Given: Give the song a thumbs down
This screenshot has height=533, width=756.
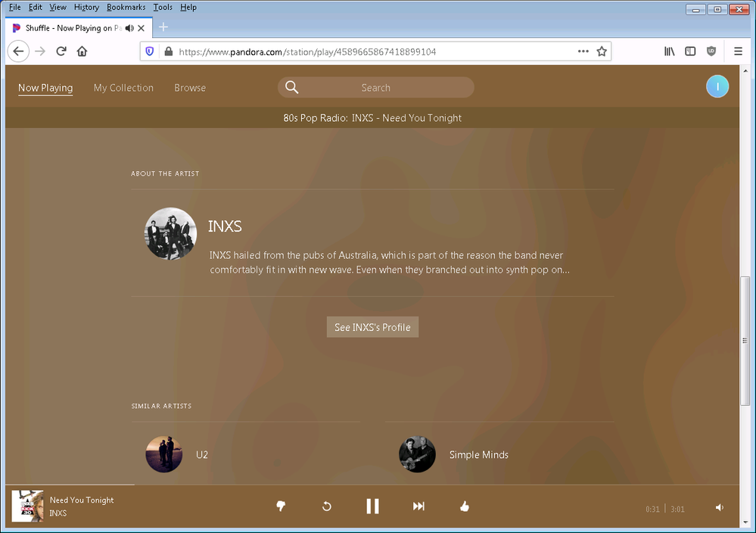Looking at the screenshot, I should (281, 507).
